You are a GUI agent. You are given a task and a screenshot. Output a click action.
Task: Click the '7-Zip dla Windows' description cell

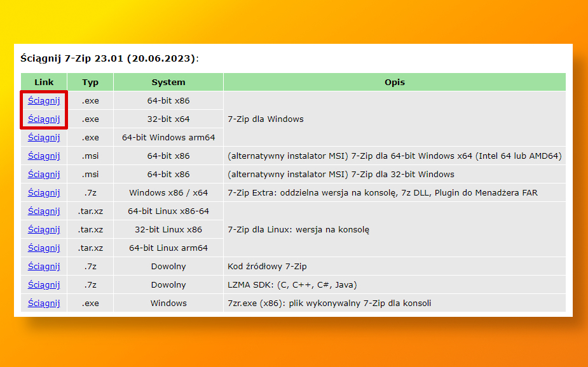coord(266,119)
